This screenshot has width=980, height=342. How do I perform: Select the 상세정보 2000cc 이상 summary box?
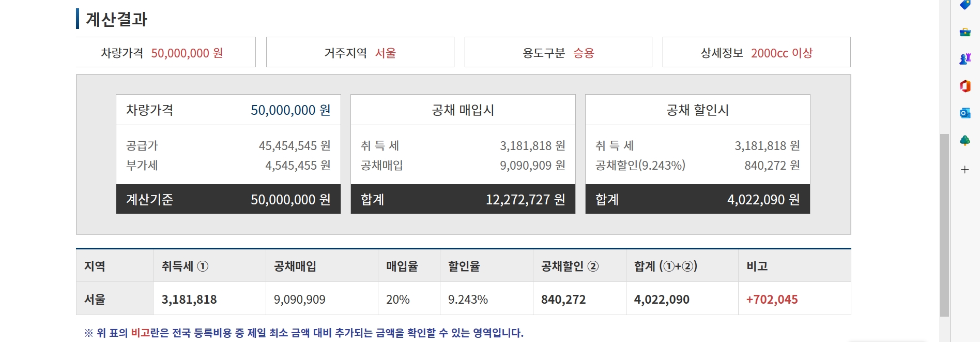pos(756,52)
